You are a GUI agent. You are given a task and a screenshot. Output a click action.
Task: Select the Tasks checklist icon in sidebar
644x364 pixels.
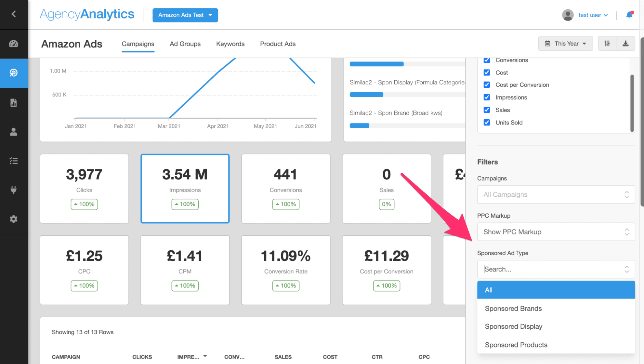[14, 161]
